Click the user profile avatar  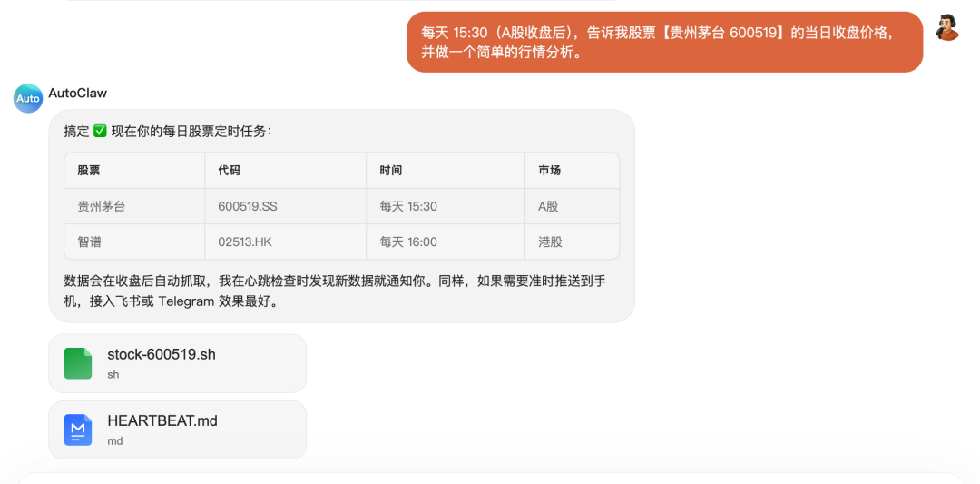coord(947,27)
